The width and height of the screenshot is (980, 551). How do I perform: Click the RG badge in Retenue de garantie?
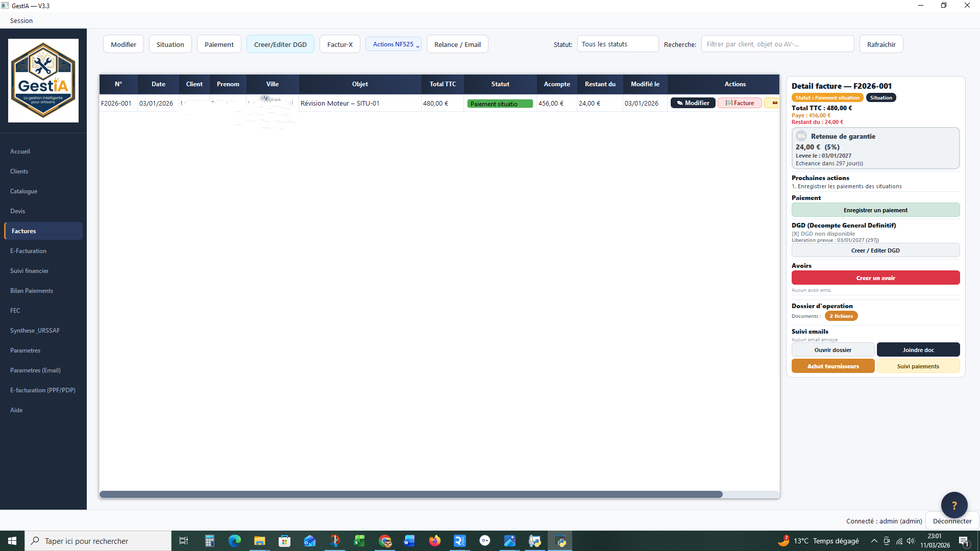[x=801, y=136]
